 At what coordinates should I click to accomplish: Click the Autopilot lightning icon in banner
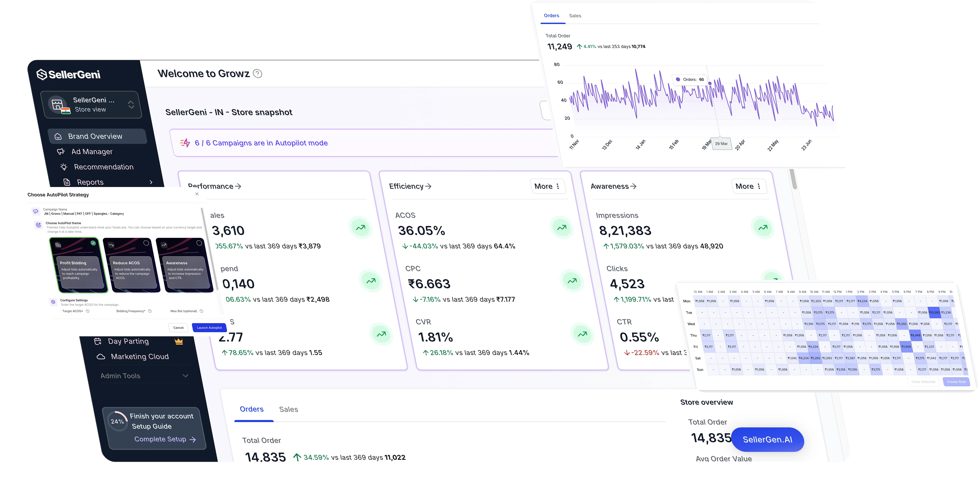tap(185, 143)
